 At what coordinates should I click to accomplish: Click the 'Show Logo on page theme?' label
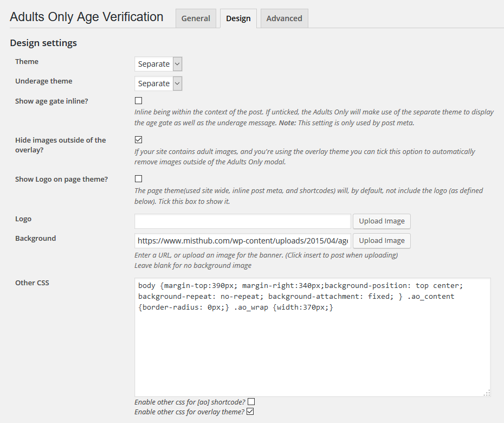point(61,179)
